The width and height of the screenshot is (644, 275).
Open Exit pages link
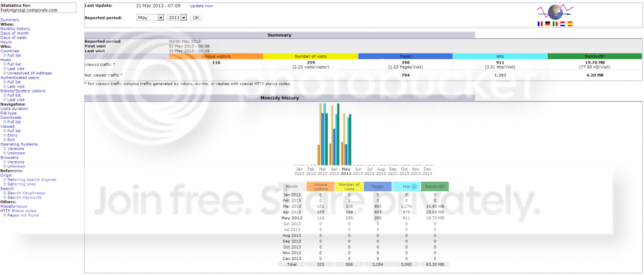pyautogui.click(x=11, y=140)
